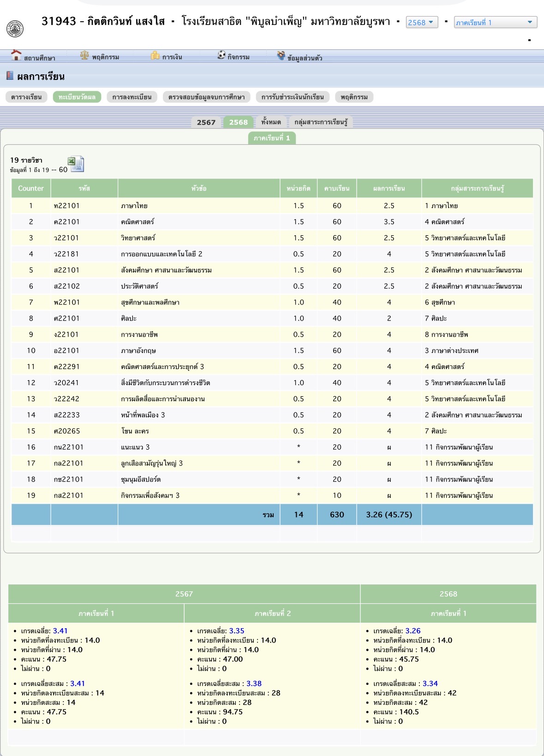Click the ตารางเรียน button
This screenshot has height=756, width=544.
[26, 97]
